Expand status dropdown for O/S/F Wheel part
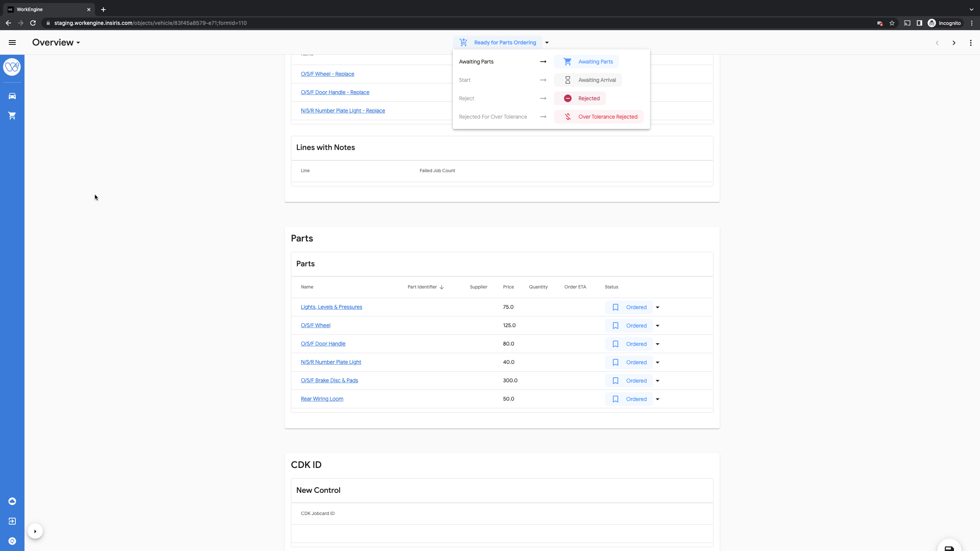 (x=658, y=326)
